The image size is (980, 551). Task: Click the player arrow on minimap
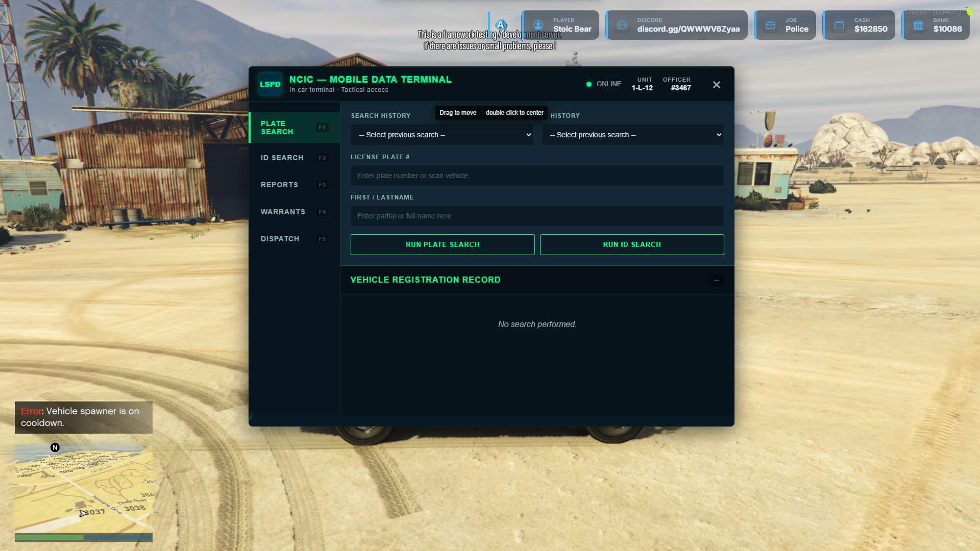pos(83,513)
